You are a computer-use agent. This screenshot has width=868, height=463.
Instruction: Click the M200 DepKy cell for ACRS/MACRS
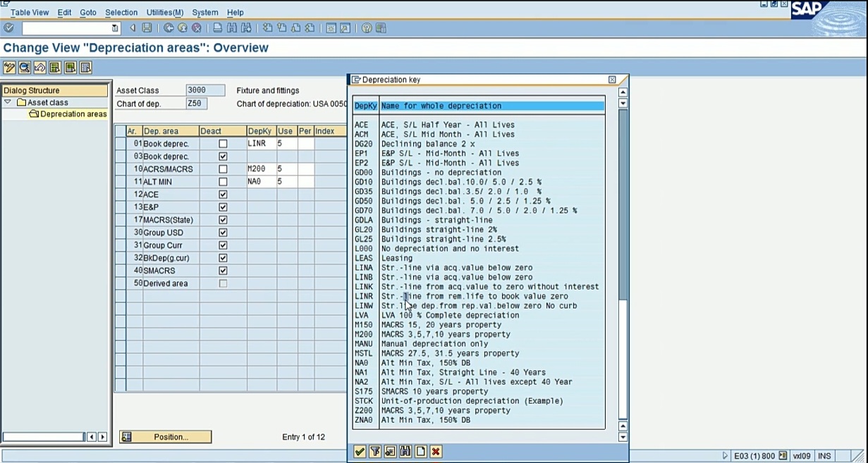tap(261, 169)
